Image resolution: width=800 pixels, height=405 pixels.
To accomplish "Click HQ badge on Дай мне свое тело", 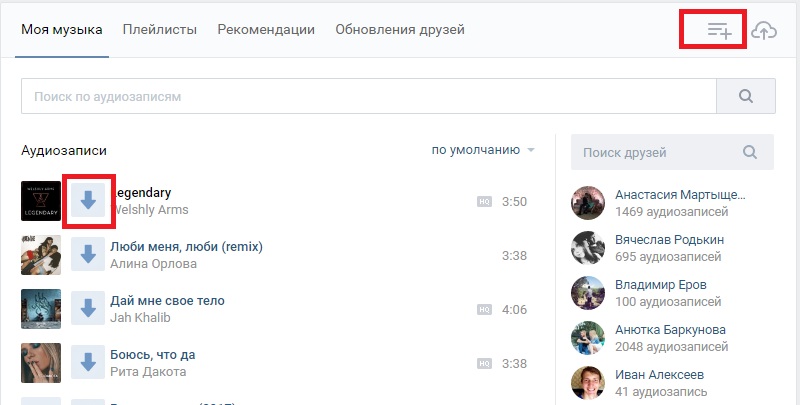I will (484, 310).
